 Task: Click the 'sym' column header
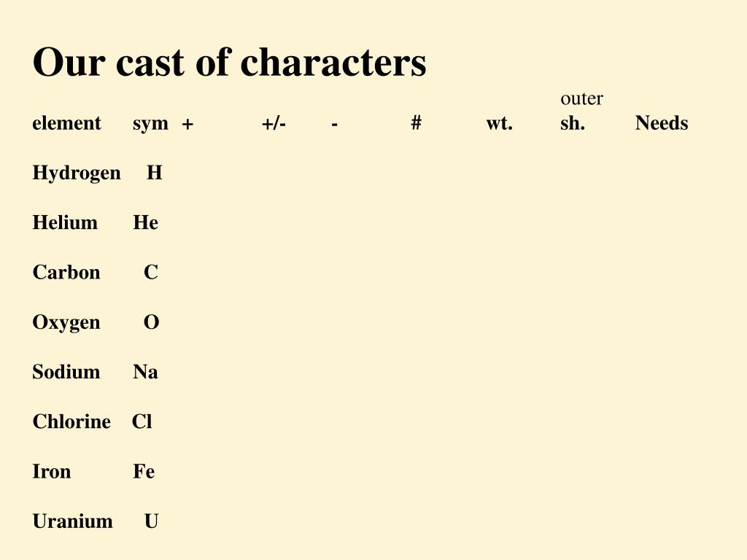150,124
